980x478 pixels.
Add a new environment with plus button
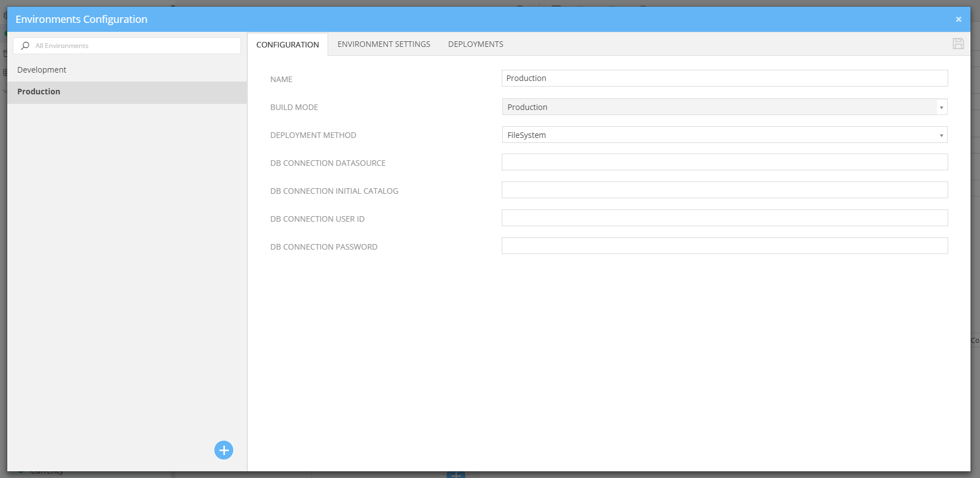(224, 450)
